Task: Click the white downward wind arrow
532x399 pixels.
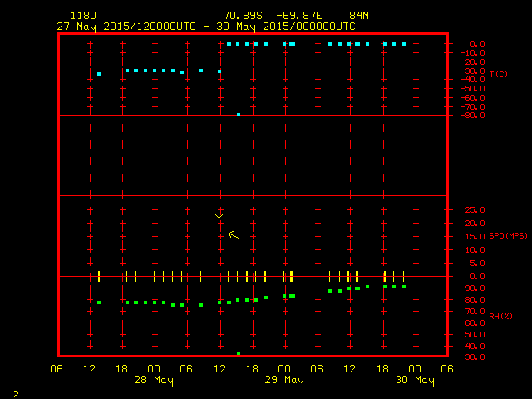Action: (x=219, y=214)
